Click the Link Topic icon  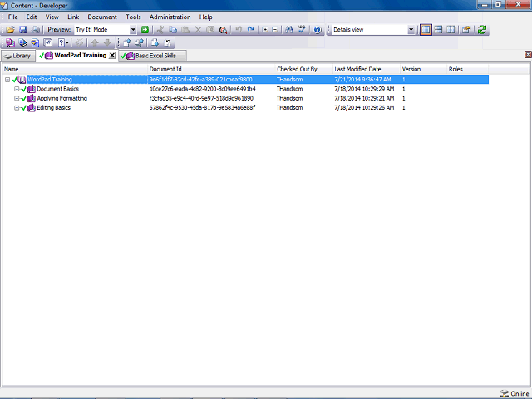tap(35, 42)
